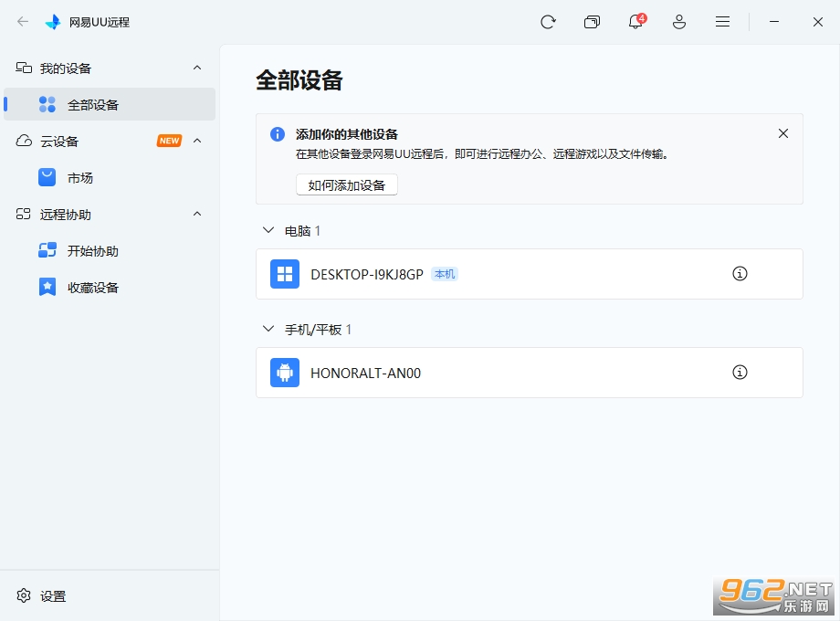
Task: Click the Android icon for HONORALT-AN00
Action: click(285, 373)
